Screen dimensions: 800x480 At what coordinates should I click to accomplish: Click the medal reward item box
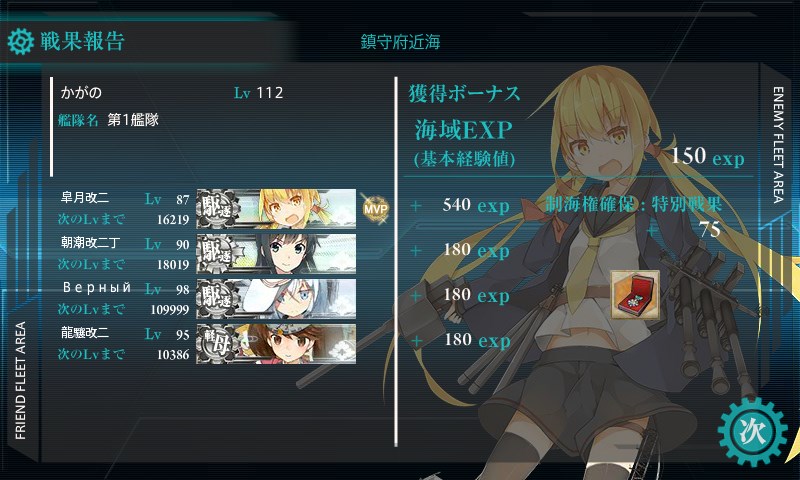pos(635,295)
